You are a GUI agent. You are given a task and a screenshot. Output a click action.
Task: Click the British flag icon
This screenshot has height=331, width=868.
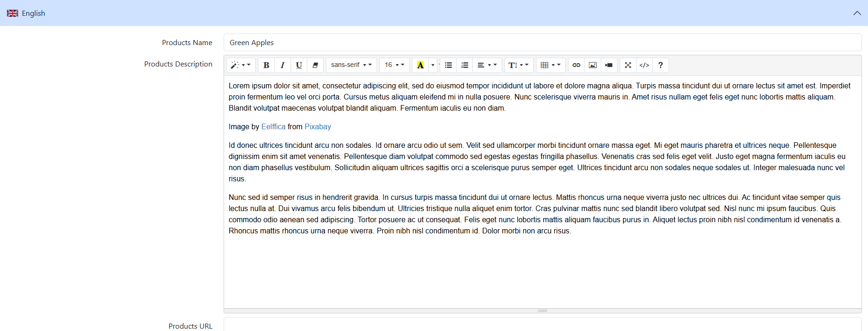[x=13, y=13]
